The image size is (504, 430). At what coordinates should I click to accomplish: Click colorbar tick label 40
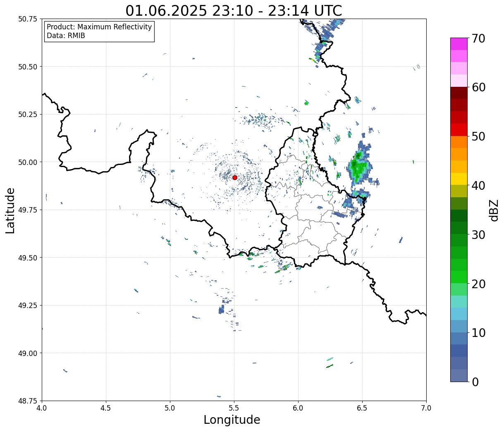tap(478, 186)
